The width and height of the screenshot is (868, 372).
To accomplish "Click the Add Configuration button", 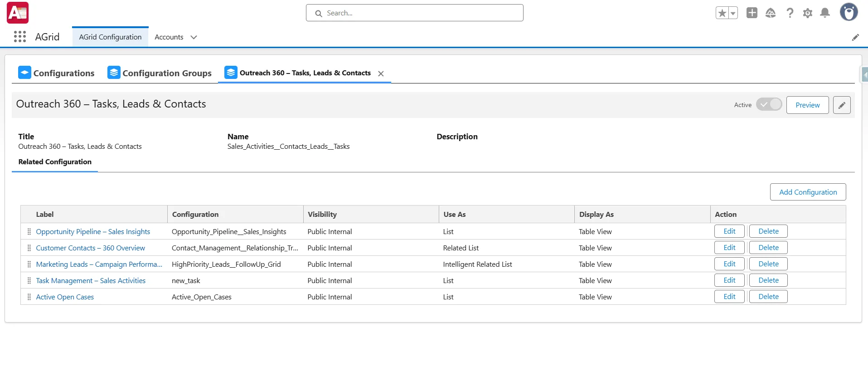I will (808, 192).
